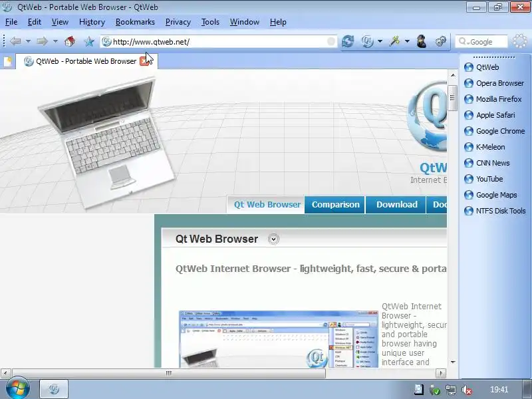
Task: Close the QtWeb tab with red button
Action: [x=144, y=61]
